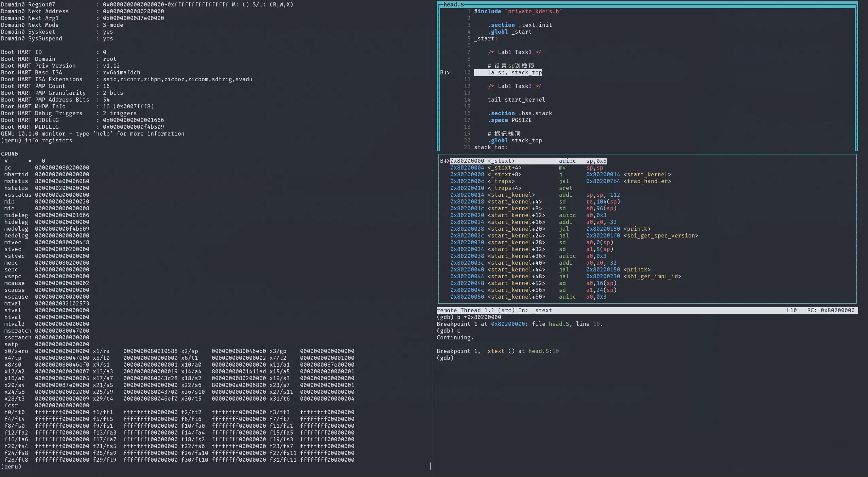This screenshot has height=477, width=868.
Task: Click address 0x80200014 of start_kernel row
Action: (467, 195)
